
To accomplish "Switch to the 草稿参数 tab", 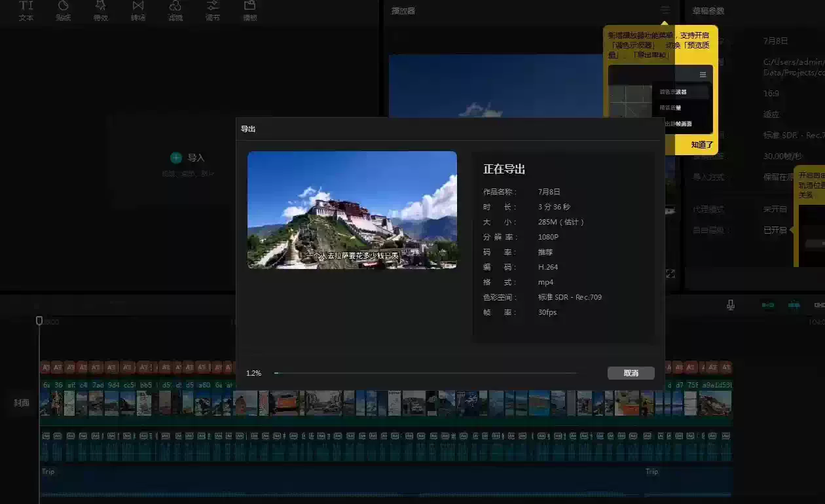I will (x=708, y=10).
